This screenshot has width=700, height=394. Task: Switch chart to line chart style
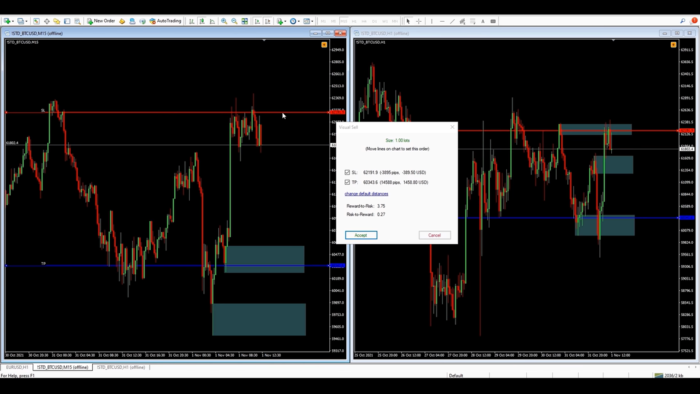212,21
